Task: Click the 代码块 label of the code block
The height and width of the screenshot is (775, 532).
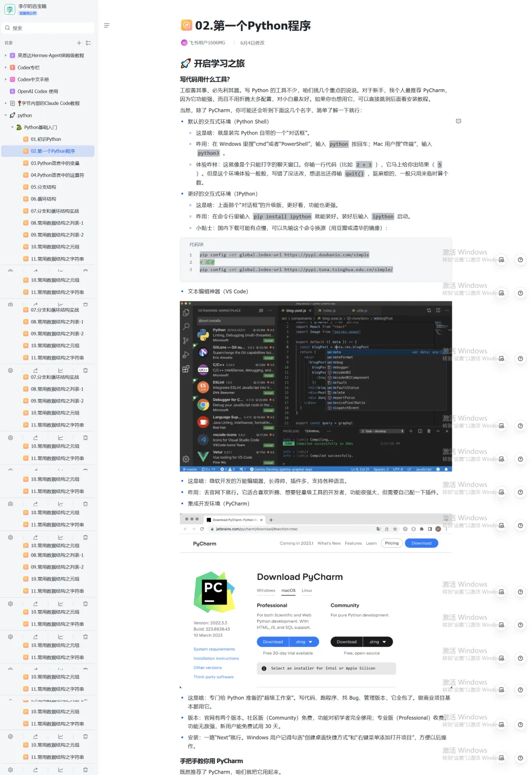Action: tap(196, 245)
